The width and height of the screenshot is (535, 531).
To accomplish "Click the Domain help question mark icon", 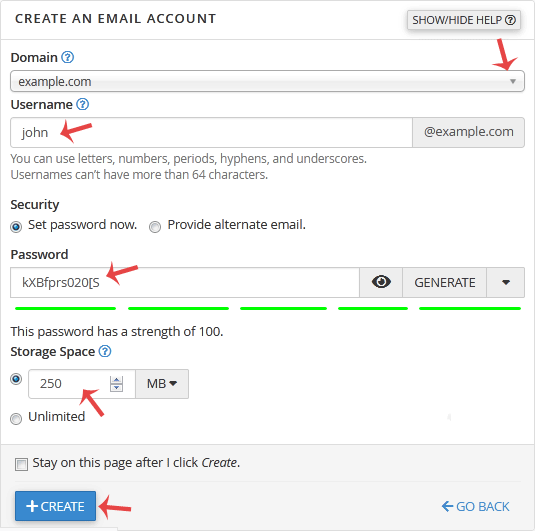I will [x=68, y=57].
